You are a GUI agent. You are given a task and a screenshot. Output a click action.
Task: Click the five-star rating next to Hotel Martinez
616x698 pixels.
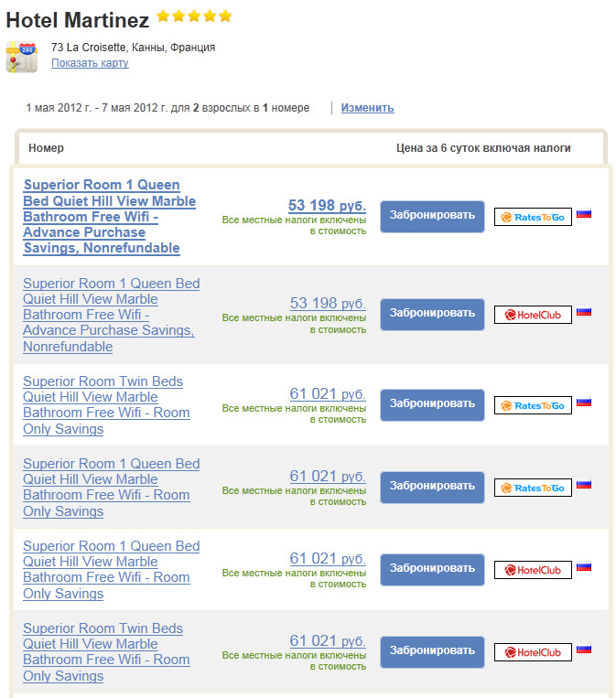click(194, 16)
